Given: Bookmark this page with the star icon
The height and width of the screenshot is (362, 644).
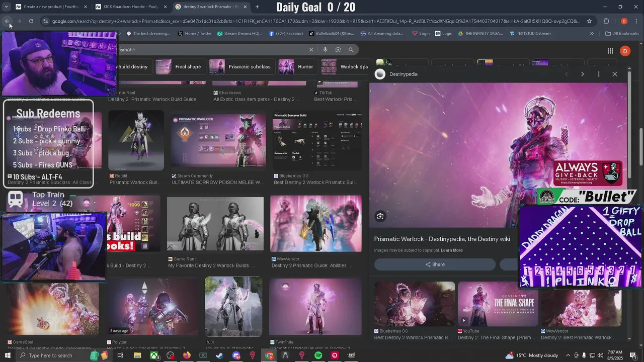Looking at the screenshot, I should (x=589, y=21).
